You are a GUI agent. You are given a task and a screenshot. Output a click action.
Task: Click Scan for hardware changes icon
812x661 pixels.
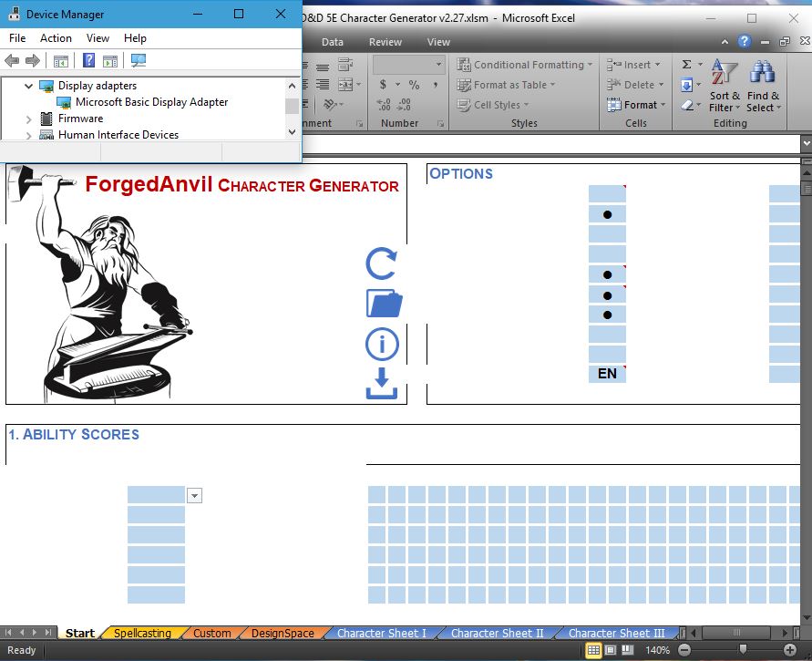139,60
